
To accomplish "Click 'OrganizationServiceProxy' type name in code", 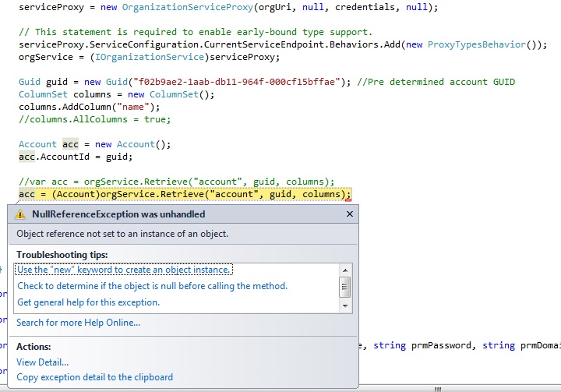I will [188, 7].
